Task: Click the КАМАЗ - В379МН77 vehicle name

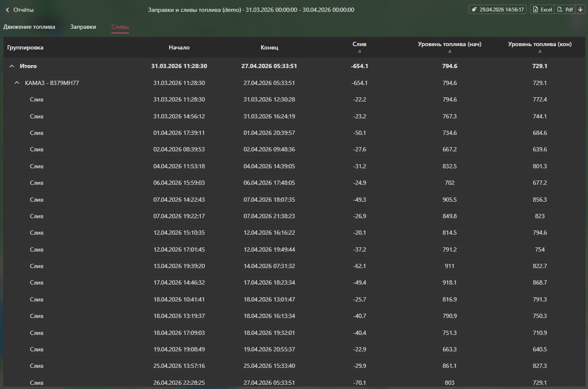Action: [x=52, y=83]
